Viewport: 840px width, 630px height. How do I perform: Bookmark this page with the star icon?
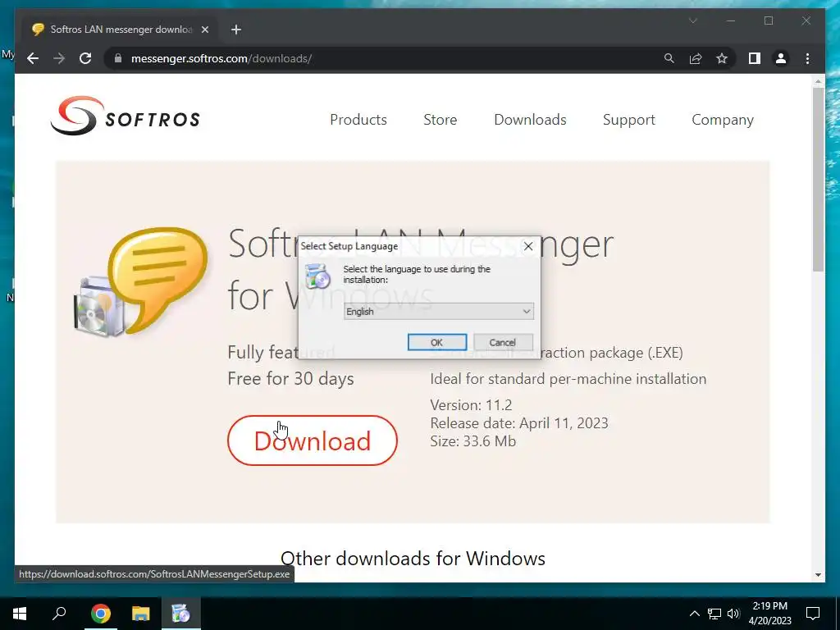pos(722,58)
